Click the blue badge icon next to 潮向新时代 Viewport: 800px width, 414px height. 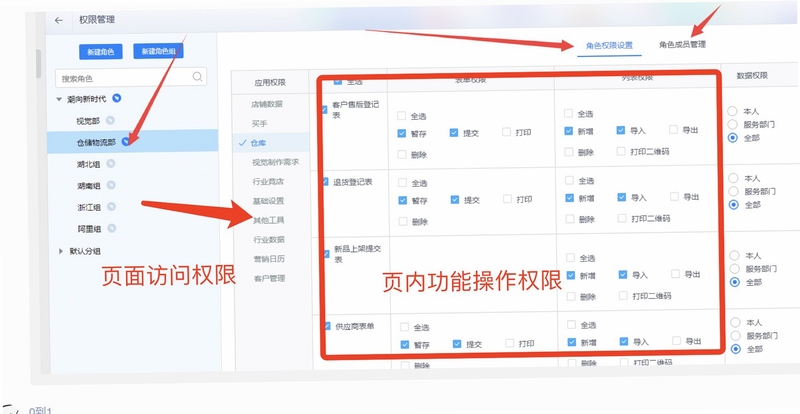tap(116, 99)
